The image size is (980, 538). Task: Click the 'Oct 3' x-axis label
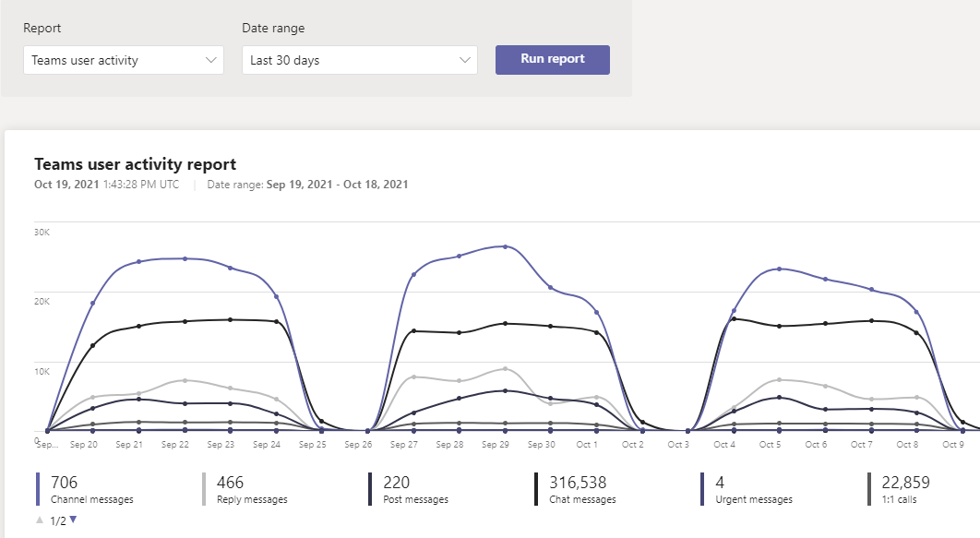point(678,444)
